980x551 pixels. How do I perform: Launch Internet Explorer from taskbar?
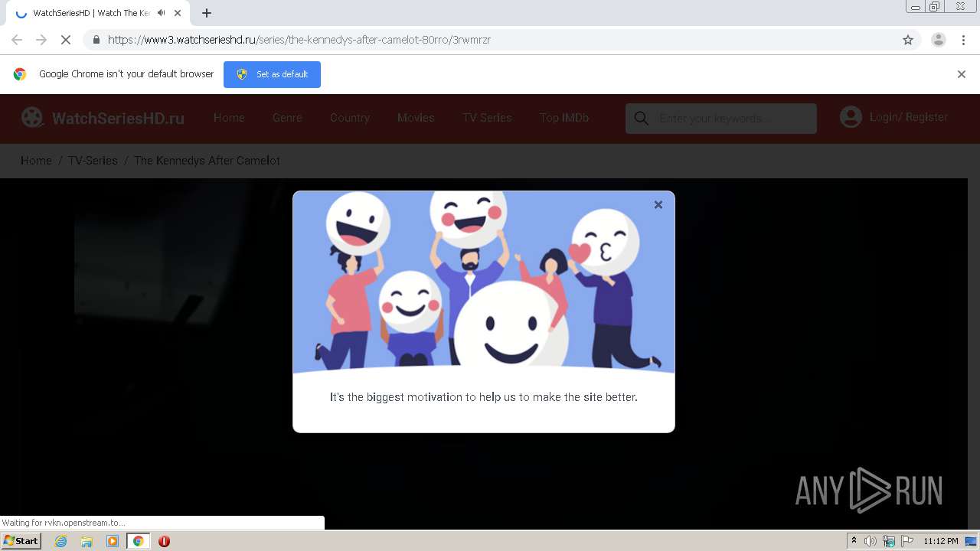[x=60, y=541]
